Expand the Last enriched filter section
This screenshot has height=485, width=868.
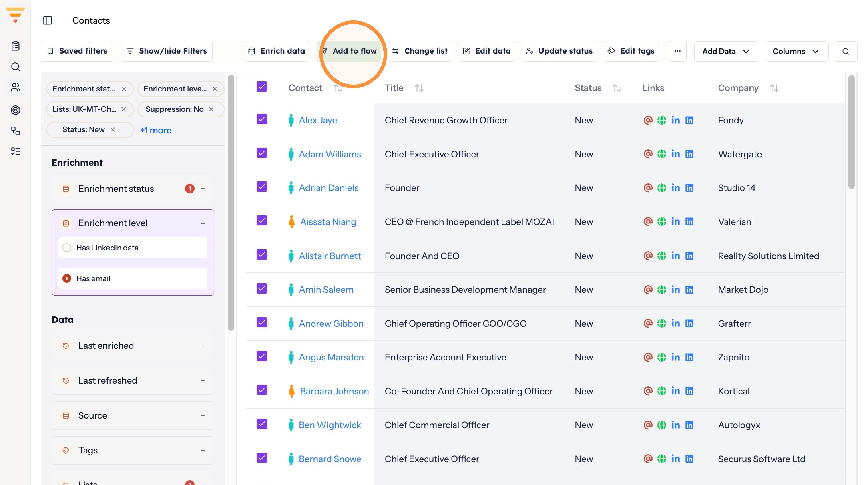point(203,346)
